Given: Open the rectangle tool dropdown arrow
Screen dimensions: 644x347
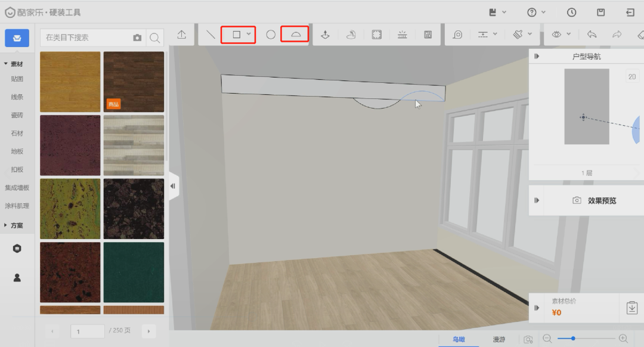Looking at the screenshot, I should (249, 34).
